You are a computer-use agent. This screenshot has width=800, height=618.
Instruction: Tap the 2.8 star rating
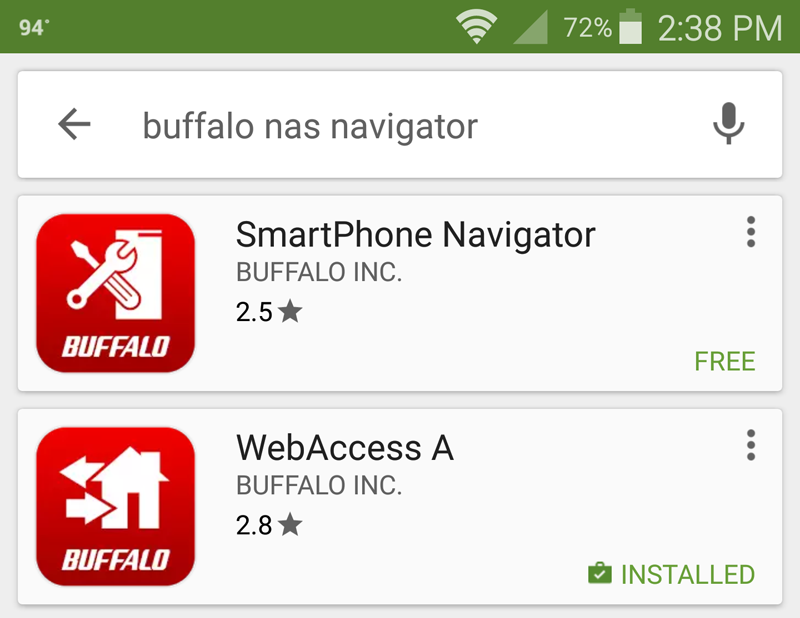(269, 525)
